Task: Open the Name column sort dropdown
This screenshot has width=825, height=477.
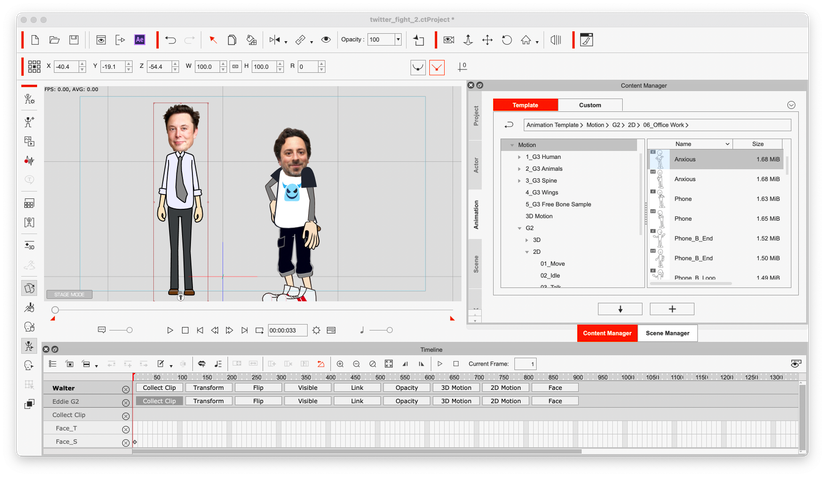Action: pyautogui.click(x=728, y=144)
